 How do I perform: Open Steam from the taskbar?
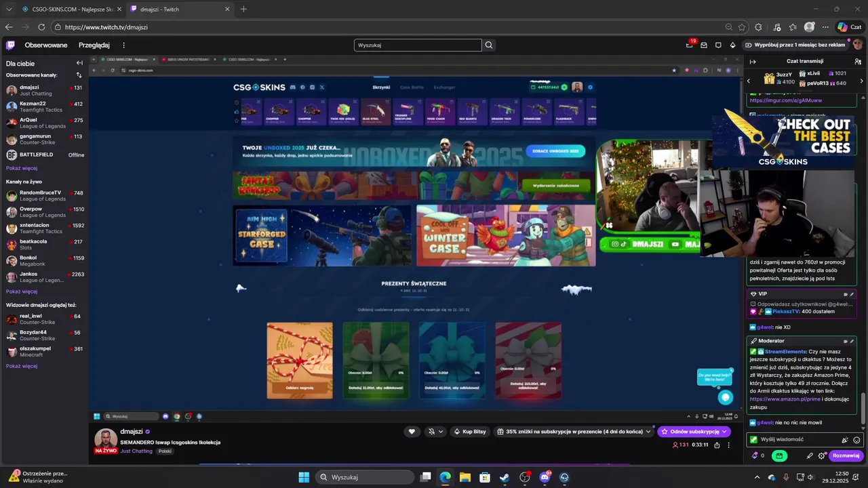click(x=505, y=477)
